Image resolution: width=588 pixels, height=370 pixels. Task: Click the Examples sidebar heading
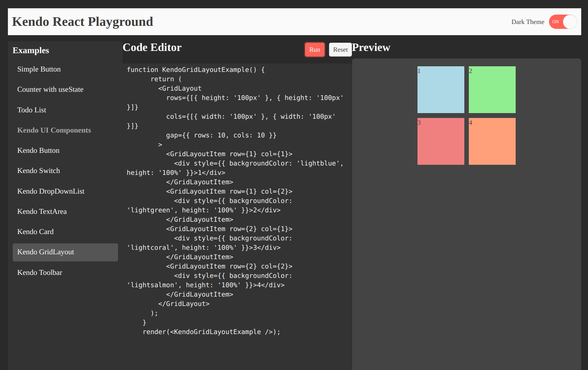pos(31,51)
